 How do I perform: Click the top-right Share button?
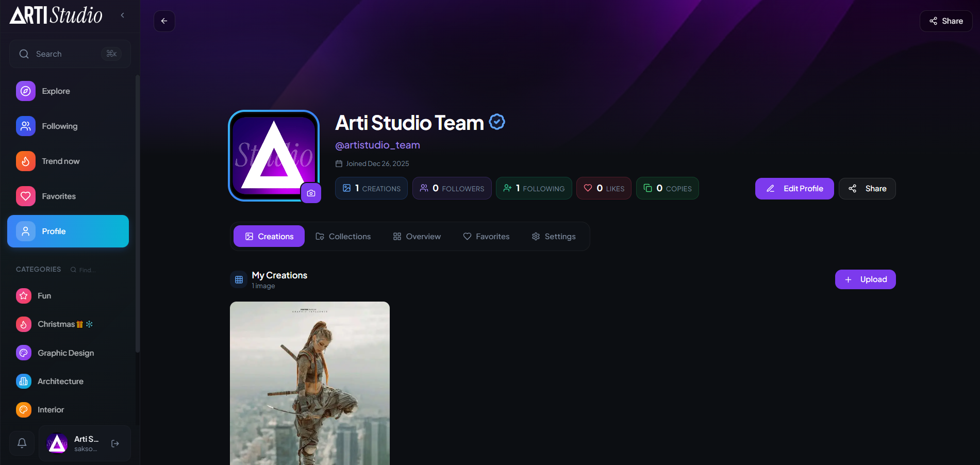pos(946,21)
